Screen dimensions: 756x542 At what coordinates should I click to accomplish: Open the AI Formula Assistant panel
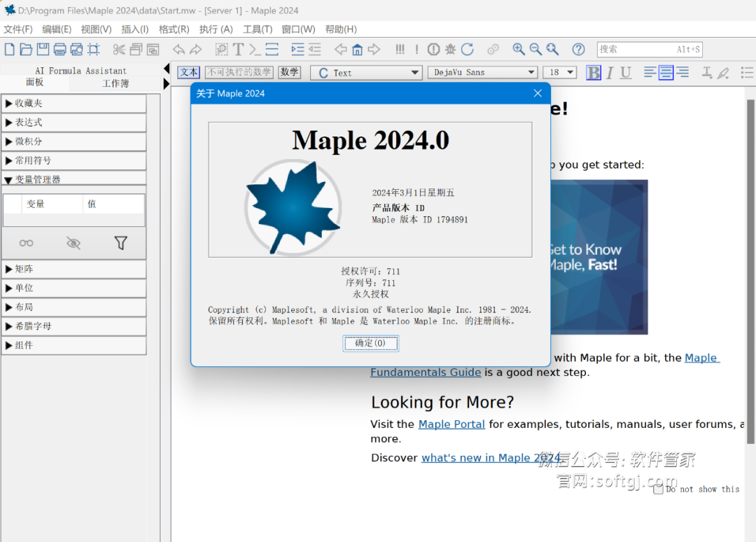[x=81, y=71]
